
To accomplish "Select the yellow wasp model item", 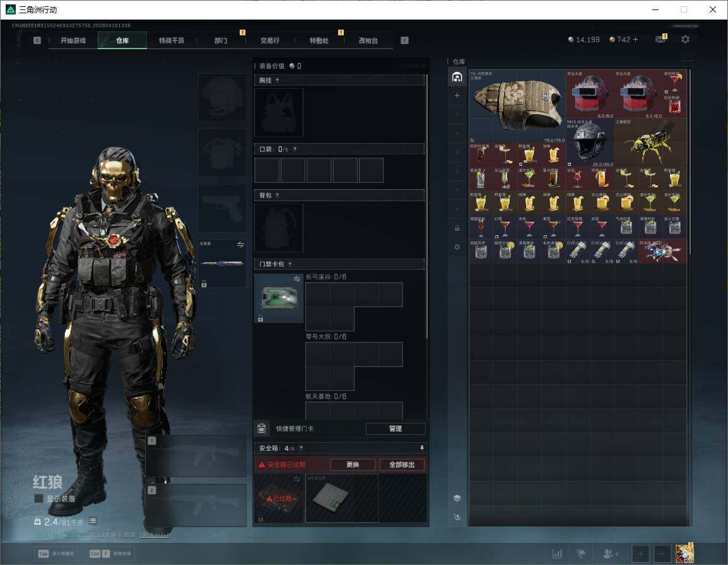I will click(x=650, y=143).
